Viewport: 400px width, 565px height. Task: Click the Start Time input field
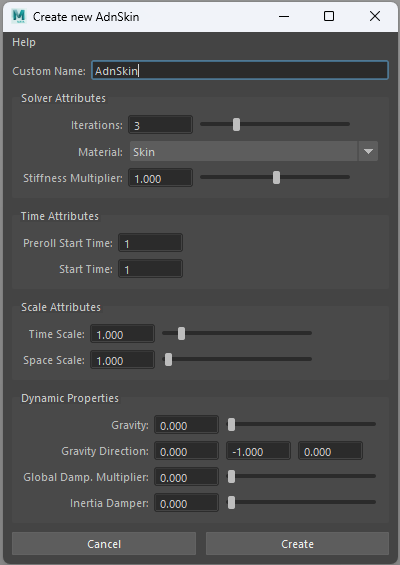[x=151, y=269]
